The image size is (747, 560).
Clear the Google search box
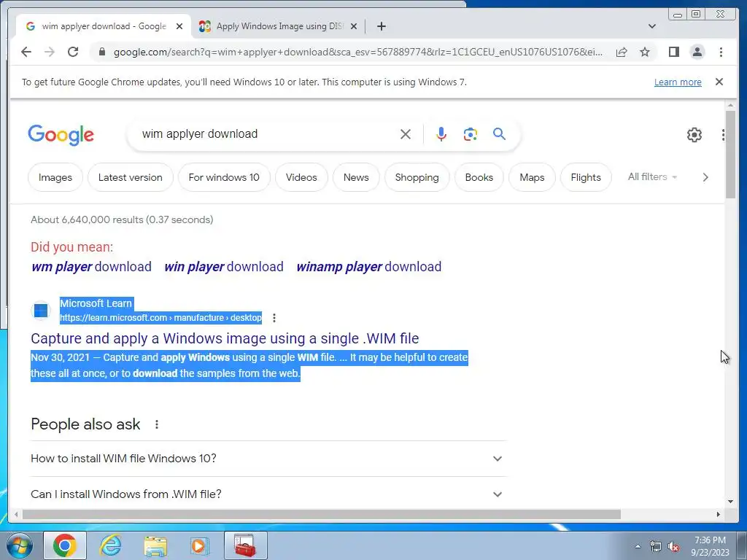pos(406,134)
